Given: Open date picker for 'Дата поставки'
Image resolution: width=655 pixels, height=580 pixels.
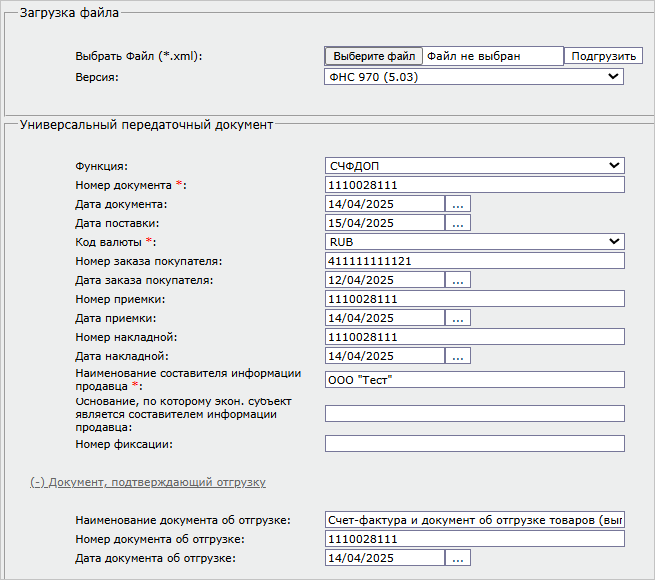Looking at the screenshot, I should pyautogui.click(x=458, y=223).
